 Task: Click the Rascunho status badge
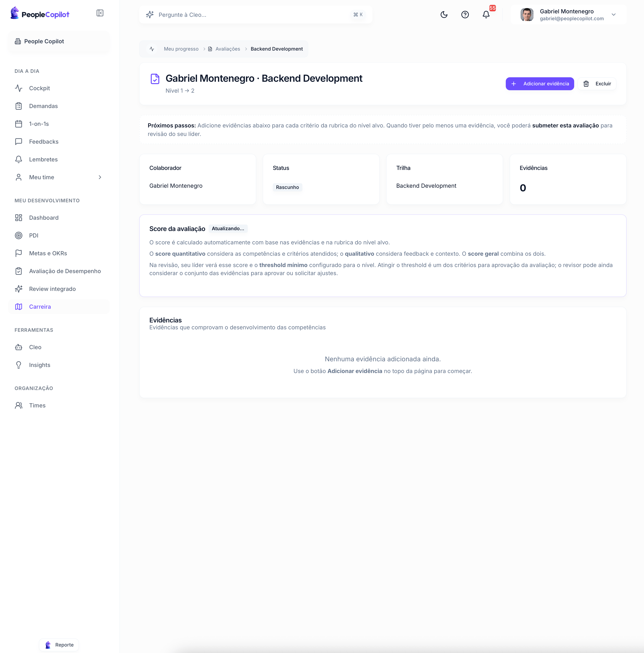tap(287, 187)
